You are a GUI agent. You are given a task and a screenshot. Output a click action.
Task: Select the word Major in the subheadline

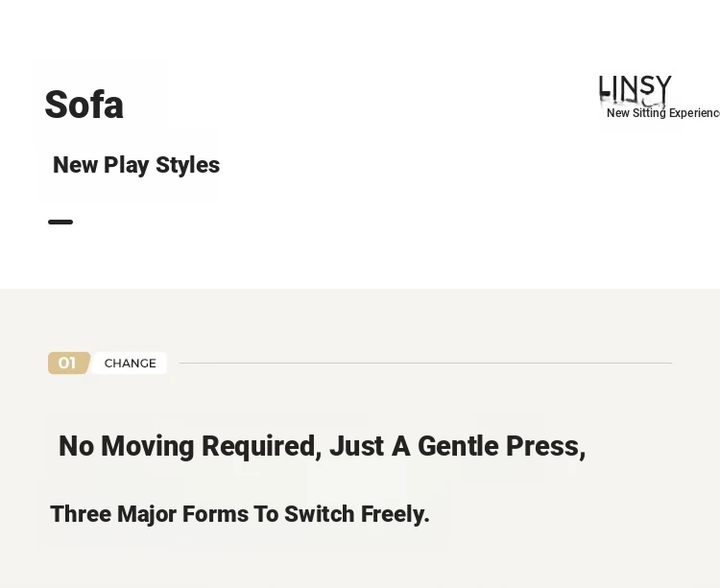(x=147, y=514)
